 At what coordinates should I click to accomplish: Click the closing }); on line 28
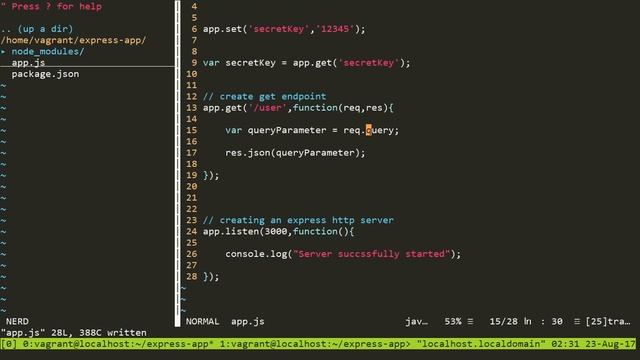pos(211,276)
